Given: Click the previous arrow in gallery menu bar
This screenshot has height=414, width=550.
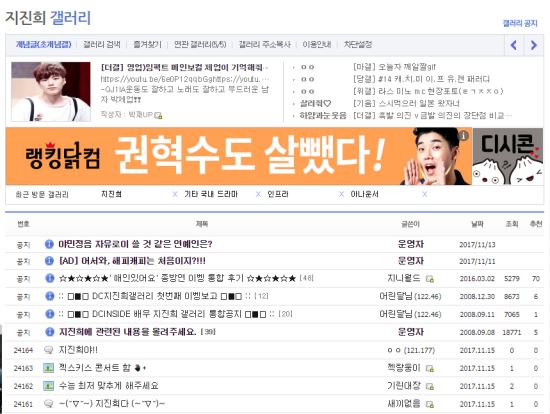Looking at the screenshot, I should 514,45.
